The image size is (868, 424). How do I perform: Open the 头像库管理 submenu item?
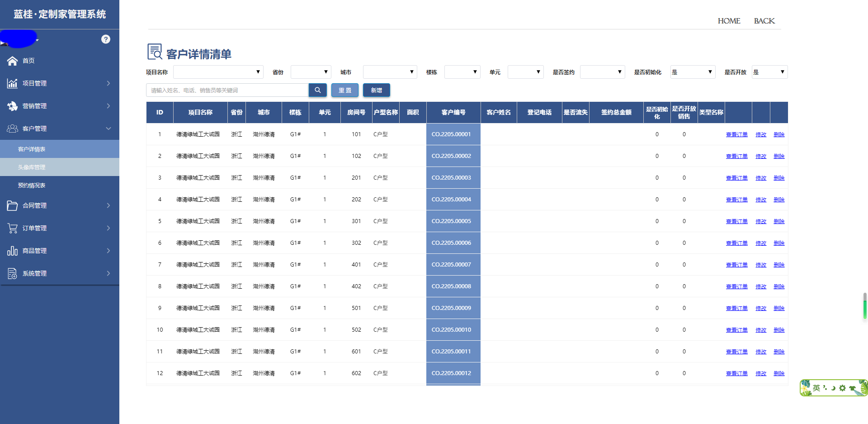60,167
